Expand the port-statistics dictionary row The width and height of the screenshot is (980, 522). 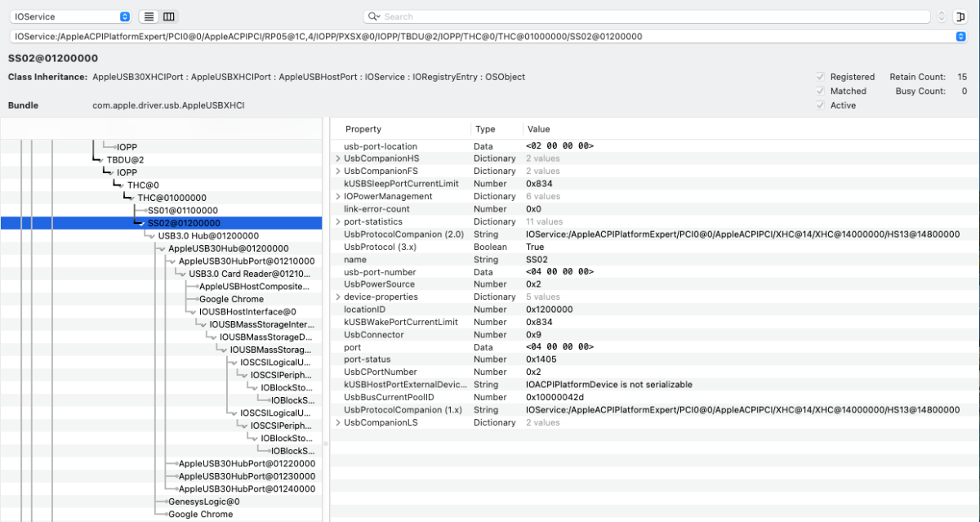[x=338, y=221]
